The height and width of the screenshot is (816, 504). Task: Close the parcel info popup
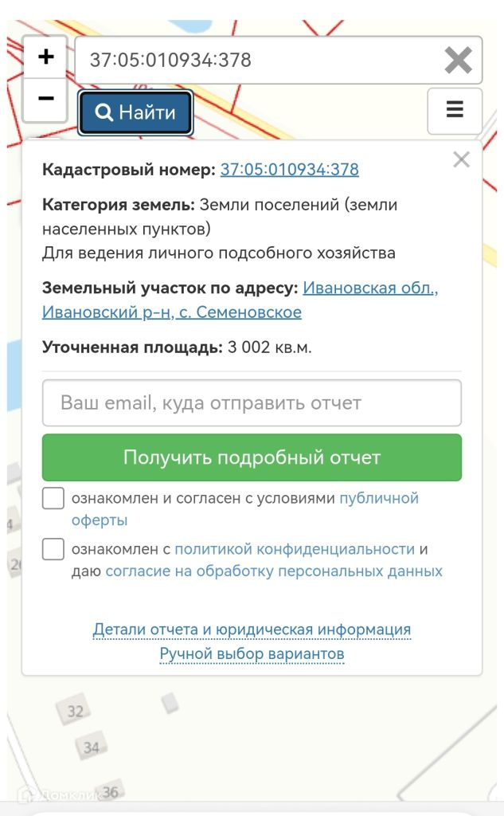click(x=461, y=159)
